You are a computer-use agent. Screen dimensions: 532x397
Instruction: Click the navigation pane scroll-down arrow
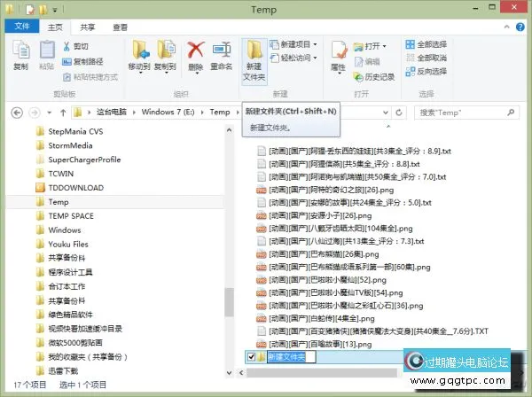230,373
